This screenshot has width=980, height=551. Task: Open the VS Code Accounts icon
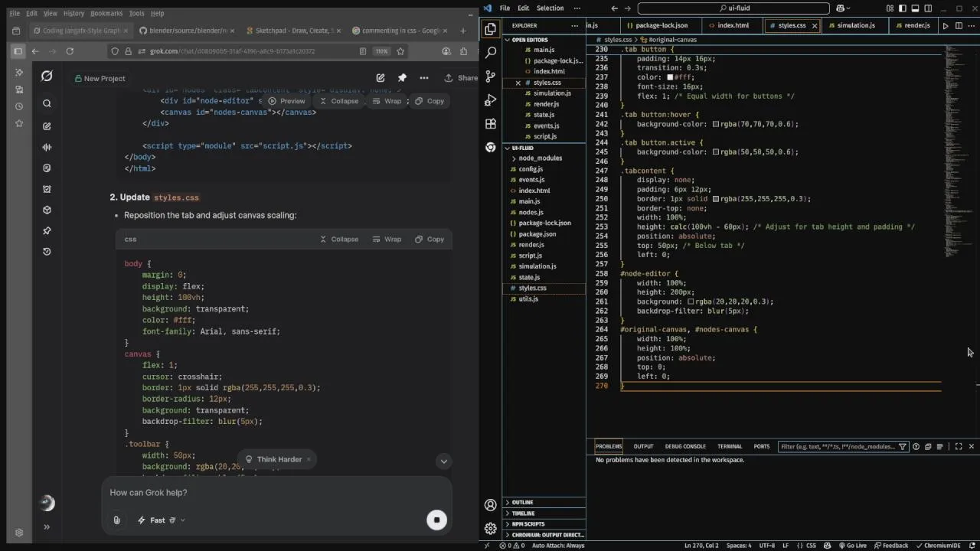tap(491, 505)
